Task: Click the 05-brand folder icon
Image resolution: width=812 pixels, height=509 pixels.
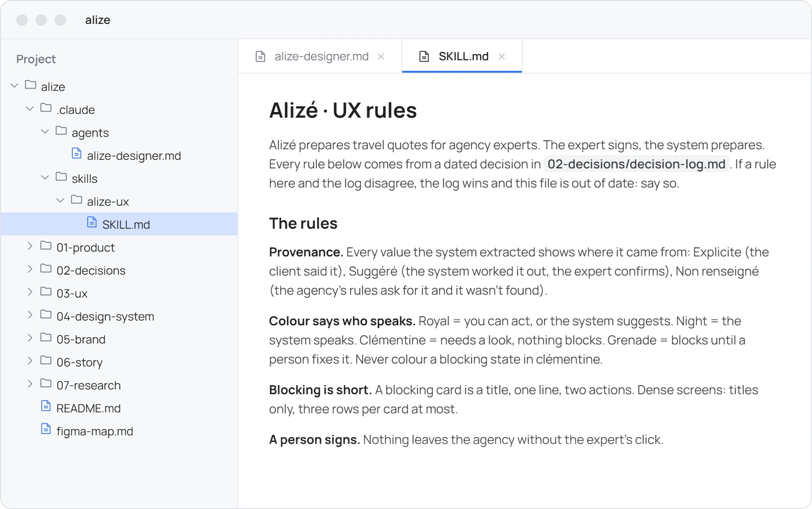Action: (46, 337)
